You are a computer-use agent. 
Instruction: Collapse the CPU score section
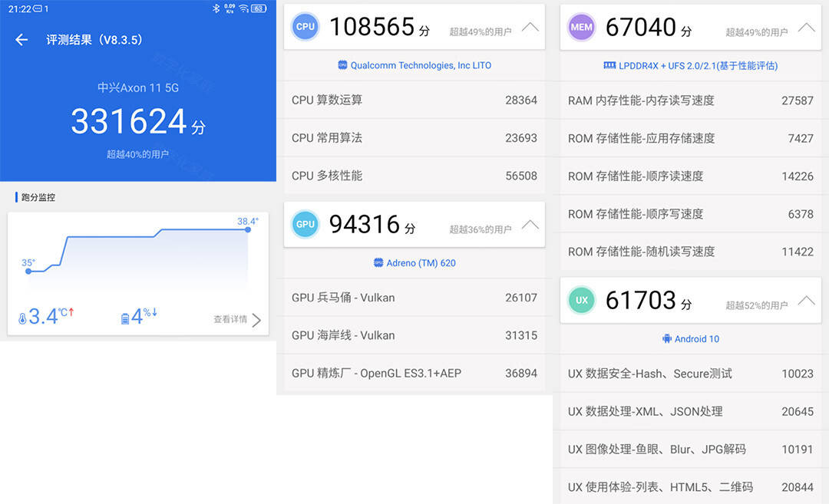[530, 28]
